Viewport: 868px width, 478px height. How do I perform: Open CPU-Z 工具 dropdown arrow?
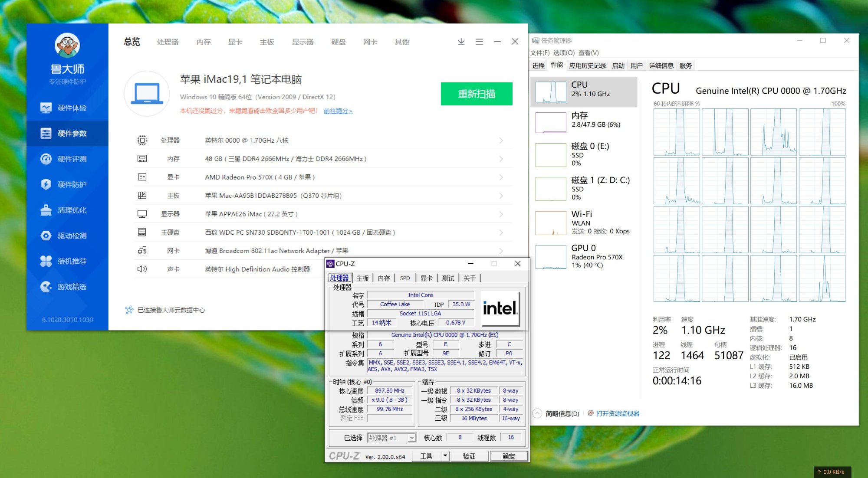click(445, 456)
